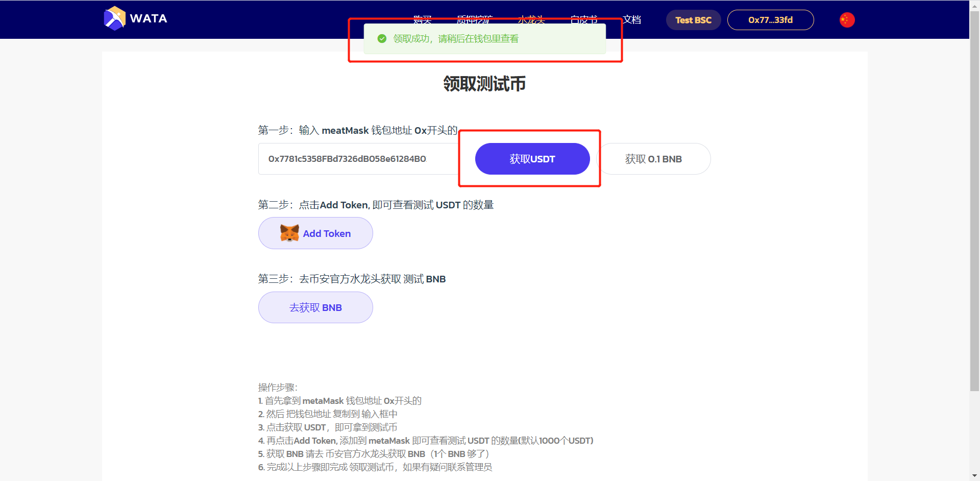
Task: Open the 文档 documentation page
Action: (631, 19)
